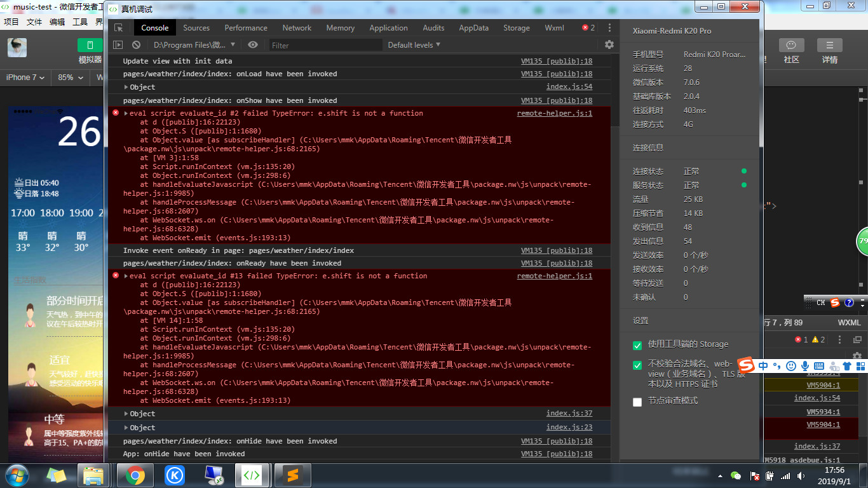
Task: Collapse evaluate_id #13 error stack
Action: point(126,276)
